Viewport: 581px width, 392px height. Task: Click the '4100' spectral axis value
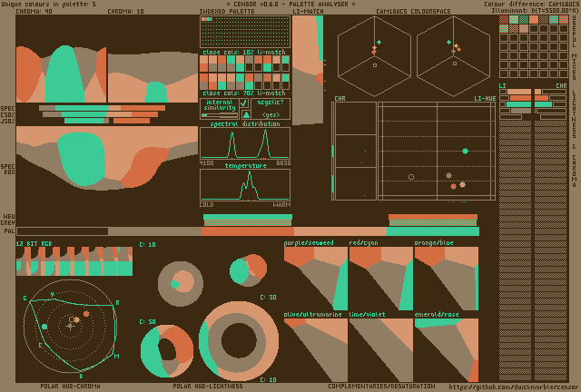pos(206,163)
